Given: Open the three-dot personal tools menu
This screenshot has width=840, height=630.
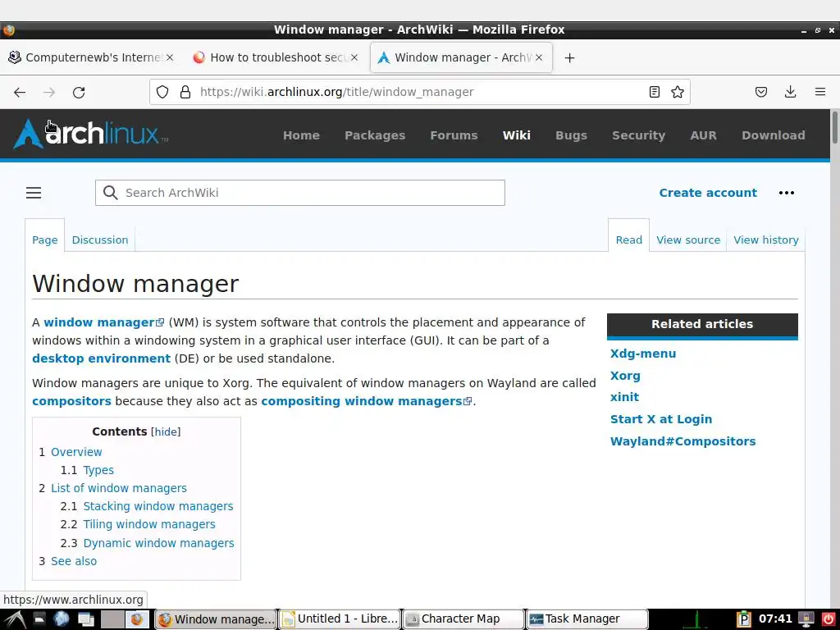Looking at the screenshot, I should pyautogui.click(x=786, y=193).
